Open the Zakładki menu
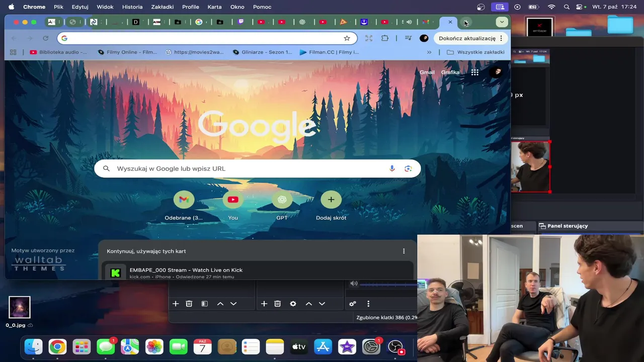 (163, 7)
